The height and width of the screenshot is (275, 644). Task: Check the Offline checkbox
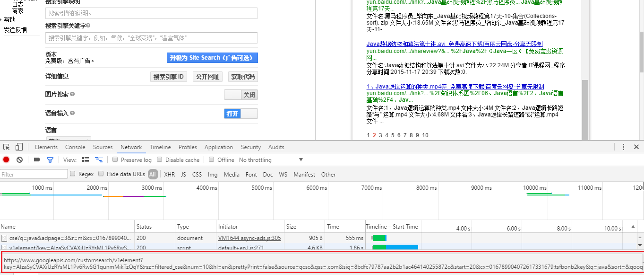(x=212, y=160)
